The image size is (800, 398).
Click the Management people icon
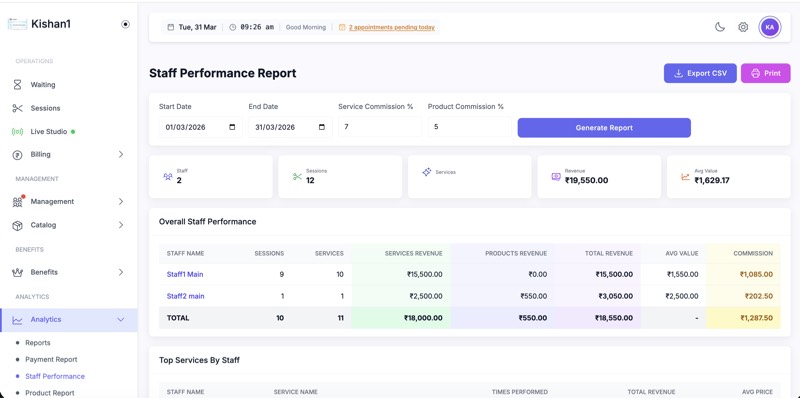tap(18, 202)
